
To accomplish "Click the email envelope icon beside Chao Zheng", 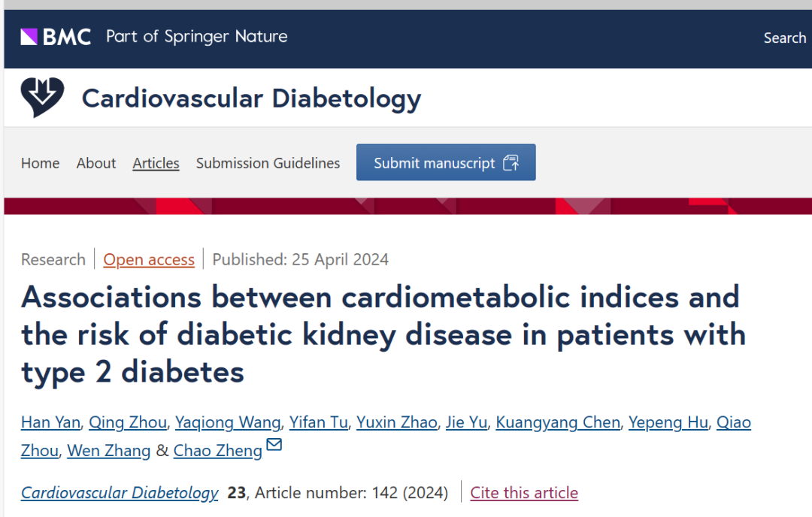I will pos(274,444).
